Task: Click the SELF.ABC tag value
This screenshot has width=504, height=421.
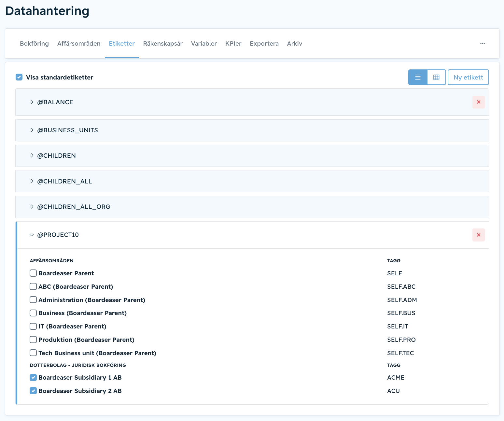Action: point(401,286)
